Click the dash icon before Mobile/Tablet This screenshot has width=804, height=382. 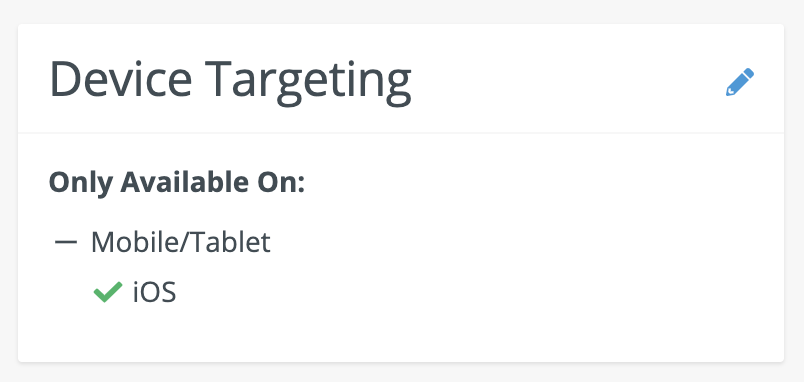pyautogui.click(x=66, y=242)
